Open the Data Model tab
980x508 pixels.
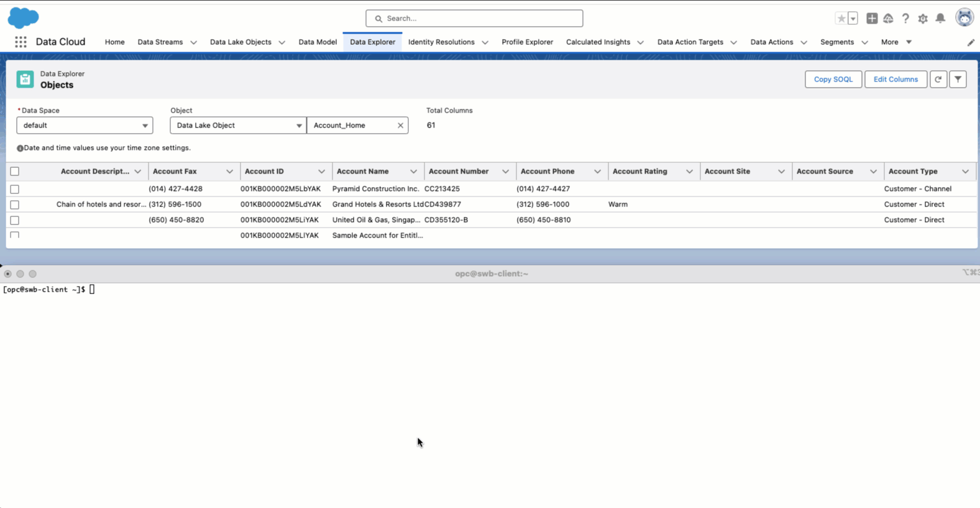(318, 42)
